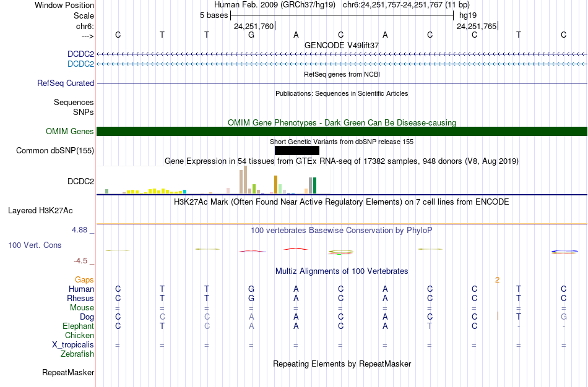Click the dark blue DCDC2 GENCODE label
Screen dimensions: 588x387
pos(80,54)
